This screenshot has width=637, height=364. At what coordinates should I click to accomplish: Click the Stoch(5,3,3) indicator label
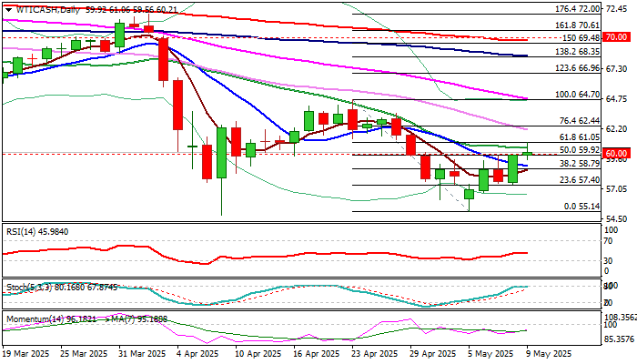pos(29,288)
